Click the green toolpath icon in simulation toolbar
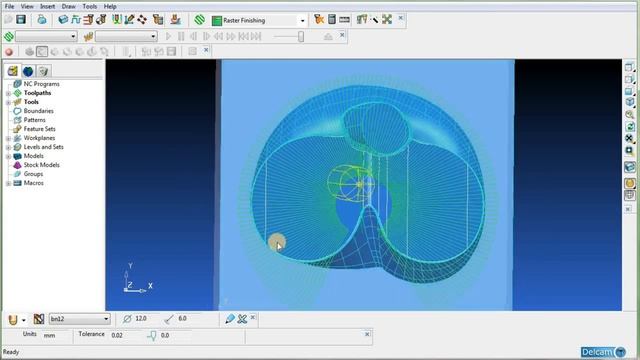Screen dimensions: 640x360 [9, 37]
